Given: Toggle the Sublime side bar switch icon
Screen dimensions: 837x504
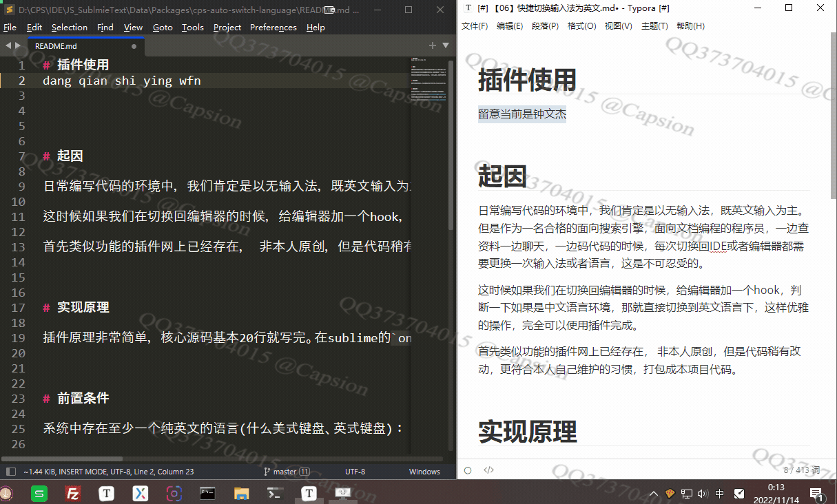Looking at the screenshot, I should coord(10,472).
